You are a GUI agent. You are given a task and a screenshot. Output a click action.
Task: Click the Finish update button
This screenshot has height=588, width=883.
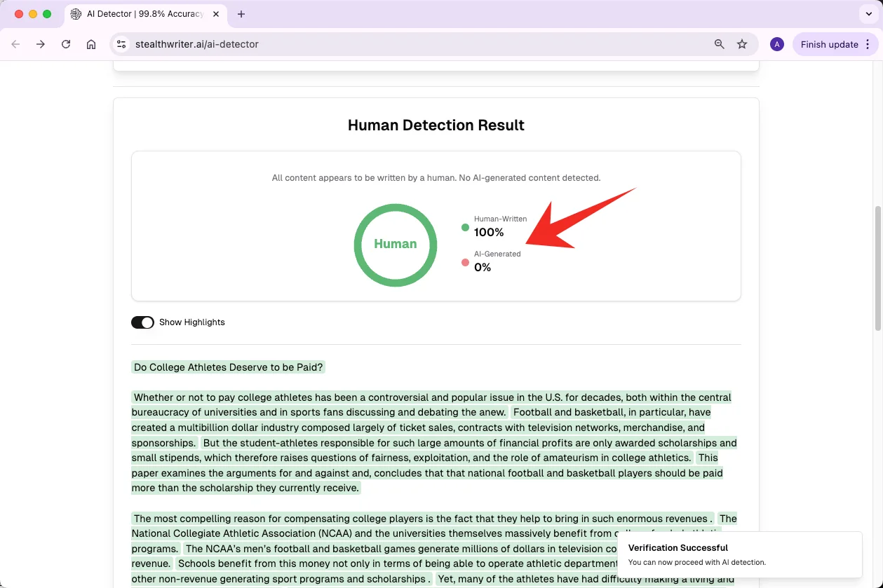[829, 44]
